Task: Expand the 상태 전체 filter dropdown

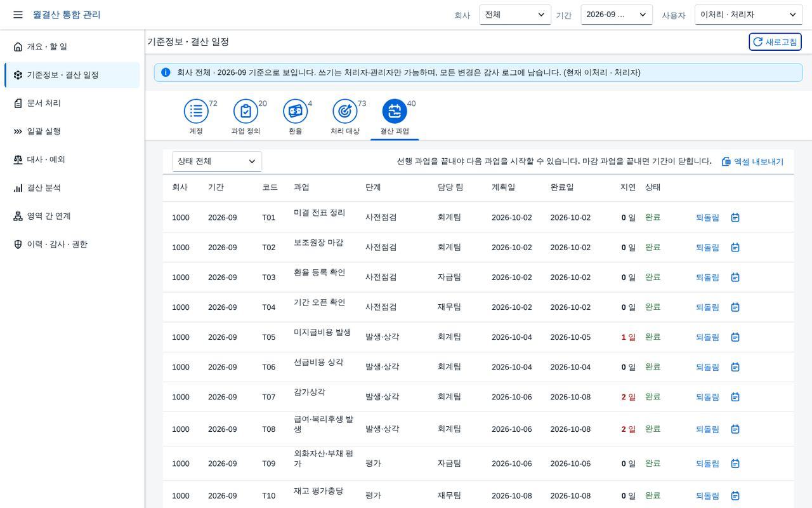Action: [217, 161]
